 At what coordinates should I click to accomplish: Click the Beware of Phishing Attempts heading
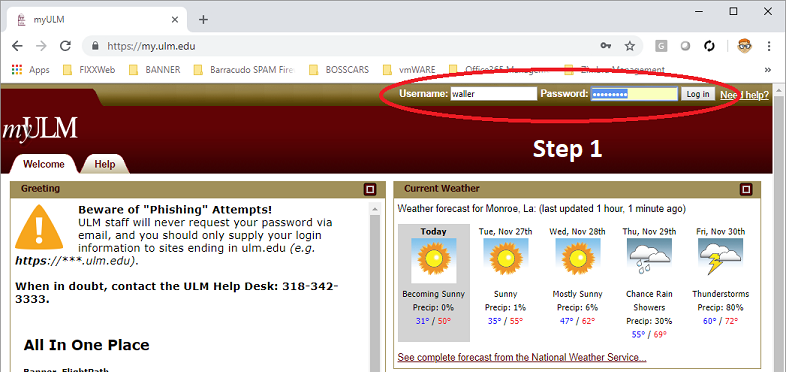tap(175, 210)
